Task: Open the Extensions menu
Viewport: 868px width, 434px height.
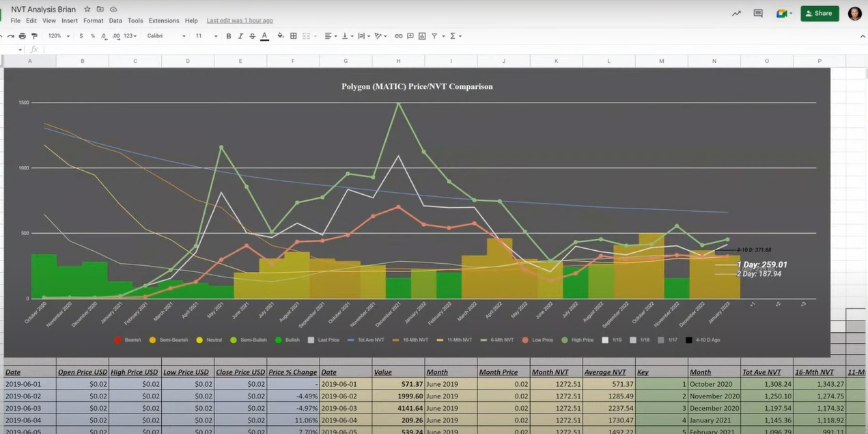Action: (x=164, y=21)
